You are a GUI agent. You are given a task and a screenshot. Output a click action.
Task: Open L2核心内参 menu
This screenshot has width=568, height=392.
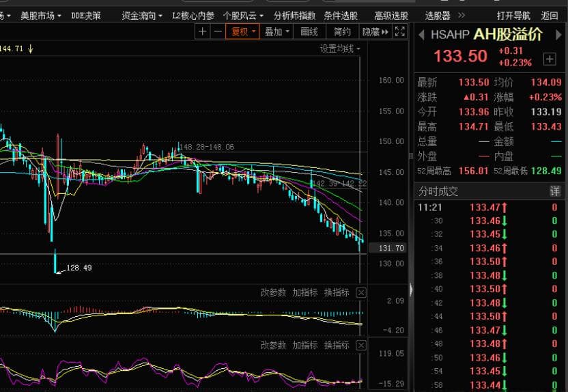pos(193,16)
